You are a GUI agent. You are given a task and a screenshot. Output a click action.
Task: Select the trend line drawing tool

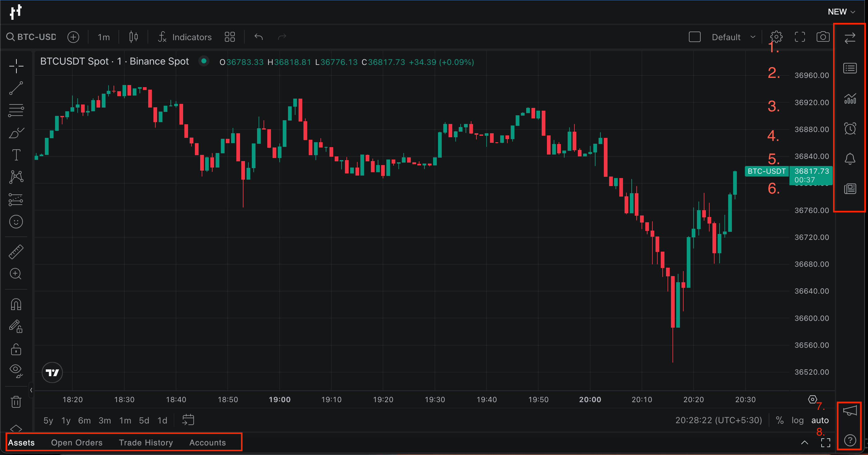[x=15, y=88]
